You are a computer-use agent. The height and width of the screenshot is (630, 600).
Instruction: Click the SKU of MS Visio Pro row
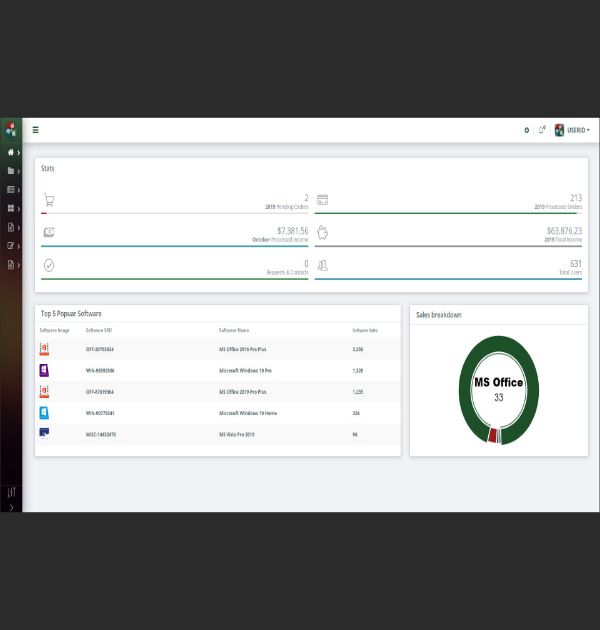(x=101, y=434)
